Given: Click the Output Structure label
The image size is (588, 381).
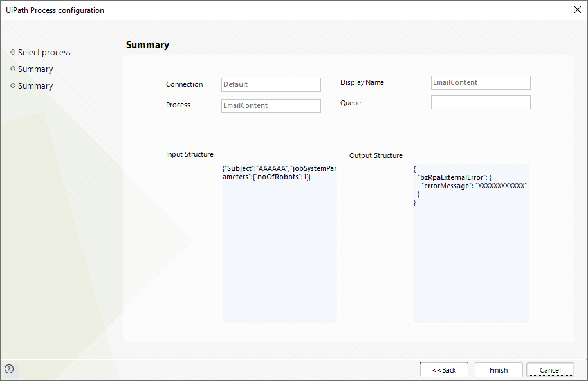Looking at the screenshot, I should pyautogui.click(x=376, y=155).
